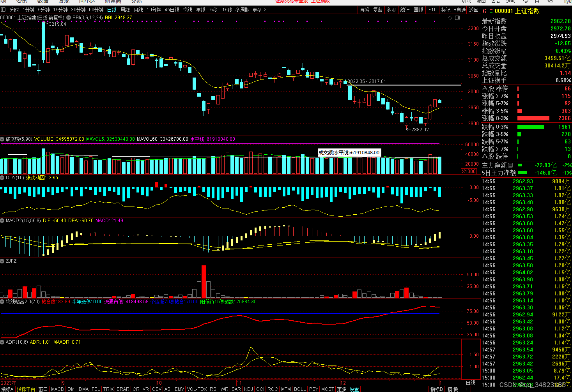Click the 复盘 replay button

point(378,10)
